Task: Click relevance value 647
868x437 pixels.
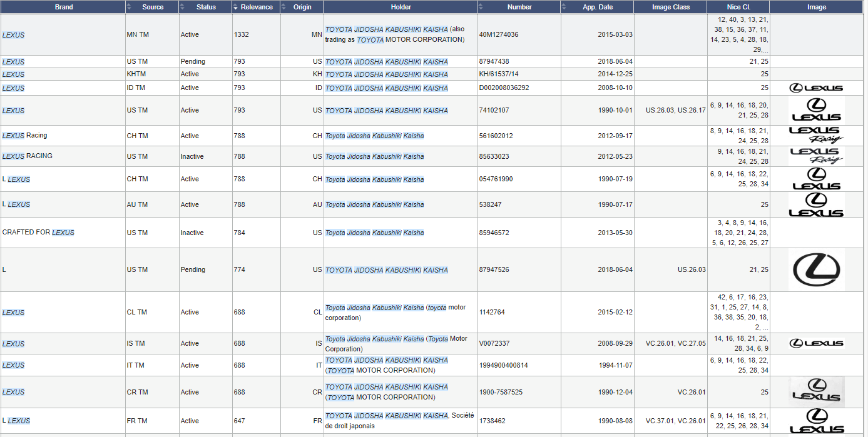Action: click(x=240, y=421)
